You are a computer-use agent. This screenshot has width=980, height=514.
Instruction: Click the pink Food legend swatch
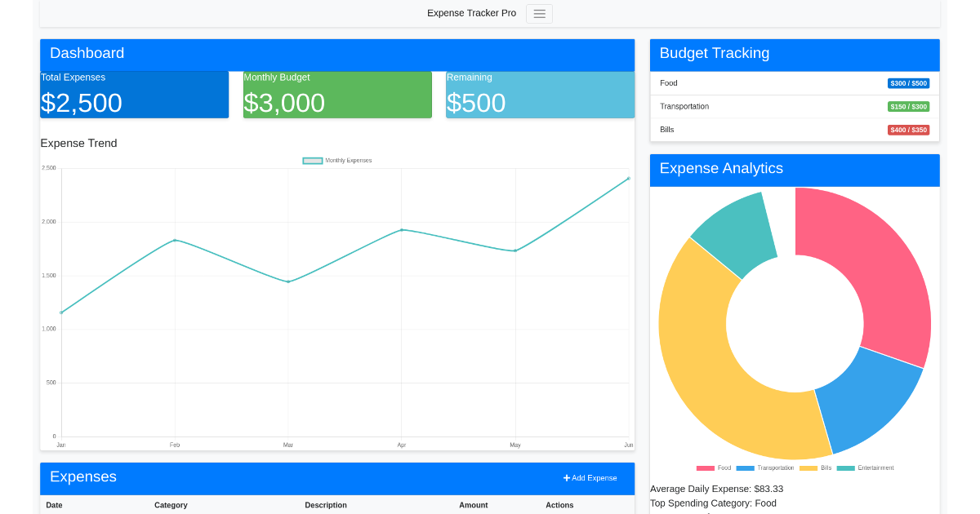(706, 467)
